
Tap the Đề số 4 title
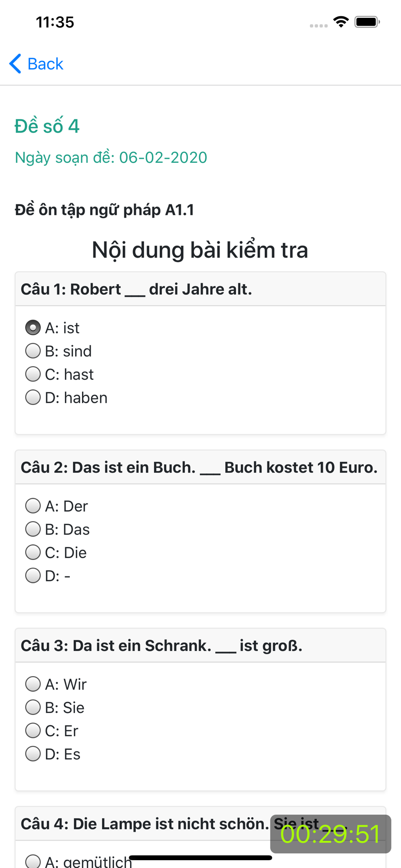47,126
